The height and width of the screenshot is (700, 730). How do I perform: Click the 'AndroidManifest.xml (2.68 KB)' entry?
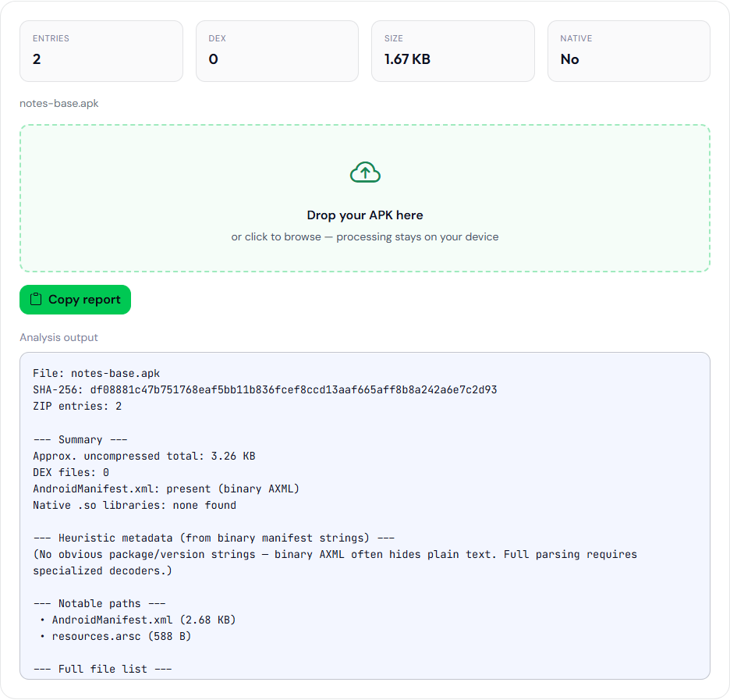coord(144,620)
